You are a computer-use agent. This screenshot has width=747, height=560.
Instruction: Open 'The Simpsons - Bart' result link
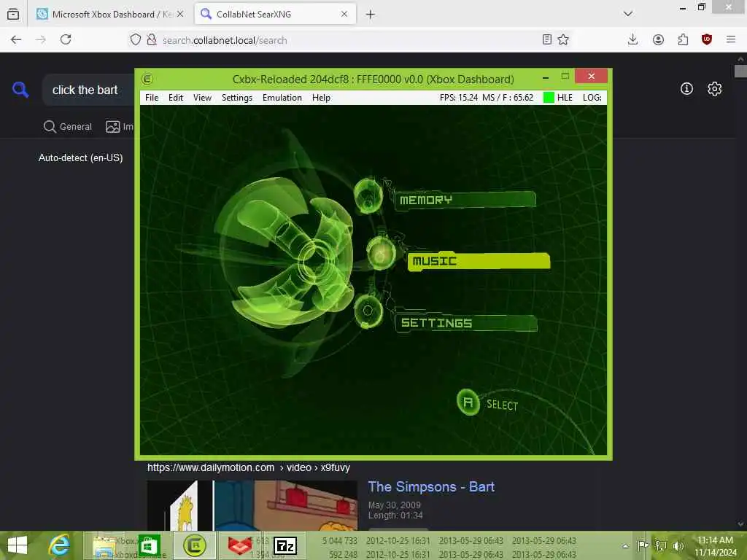(x=431, y=486)
